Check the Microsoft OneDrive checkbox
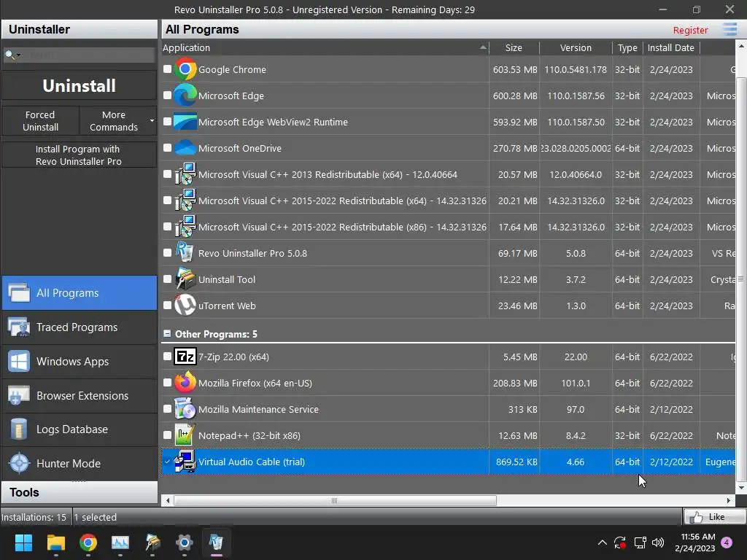Viewport: 747px width, 560px height. [167, 147]
